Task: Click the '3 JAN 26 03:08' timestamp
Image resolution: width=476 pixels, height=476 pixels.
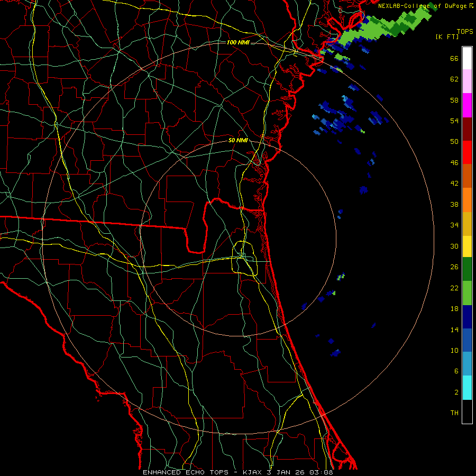Action: pyautogui.click(x=300, y=472)
